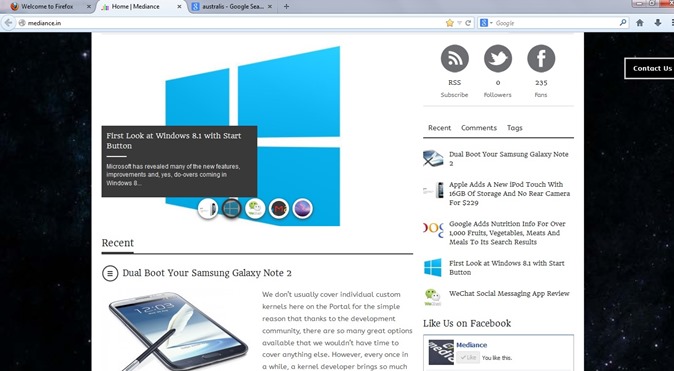Screen dimensions: 674x371
Task: Select the Comments tab in the sidebar
Action: [479, 128]
